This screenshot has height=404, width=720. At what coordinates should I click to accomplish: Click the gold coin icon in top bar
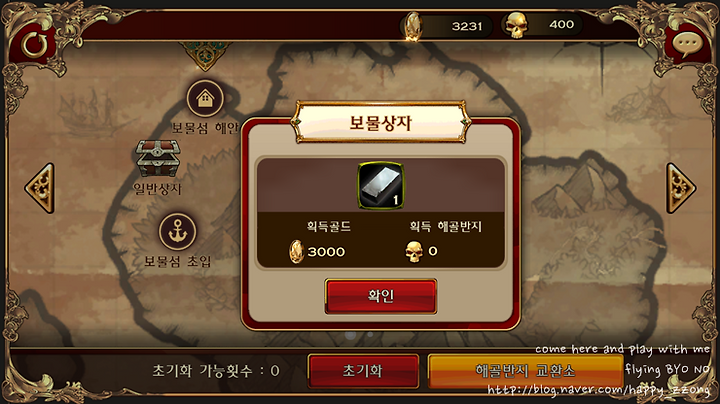pos(413,26)
